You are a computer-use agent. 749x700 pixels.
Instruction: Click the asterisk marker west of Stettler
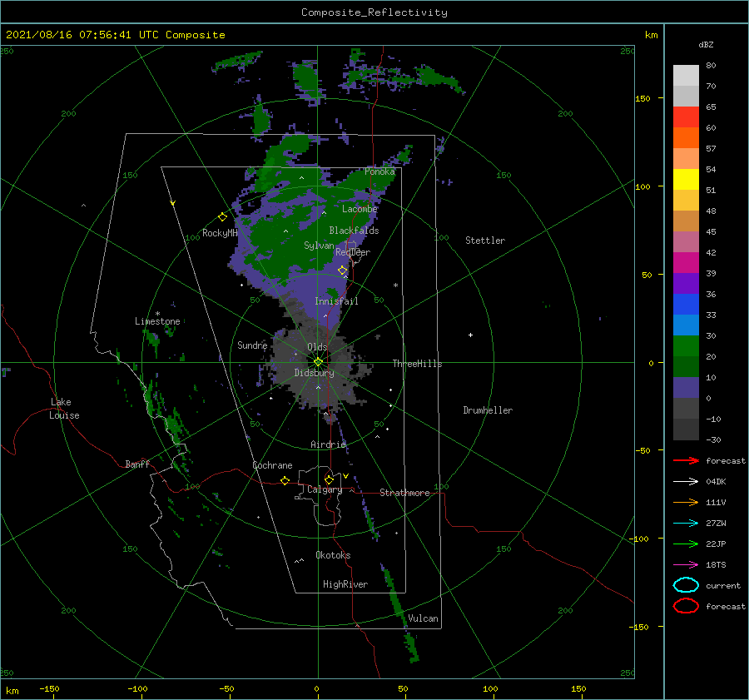[395, 285]
